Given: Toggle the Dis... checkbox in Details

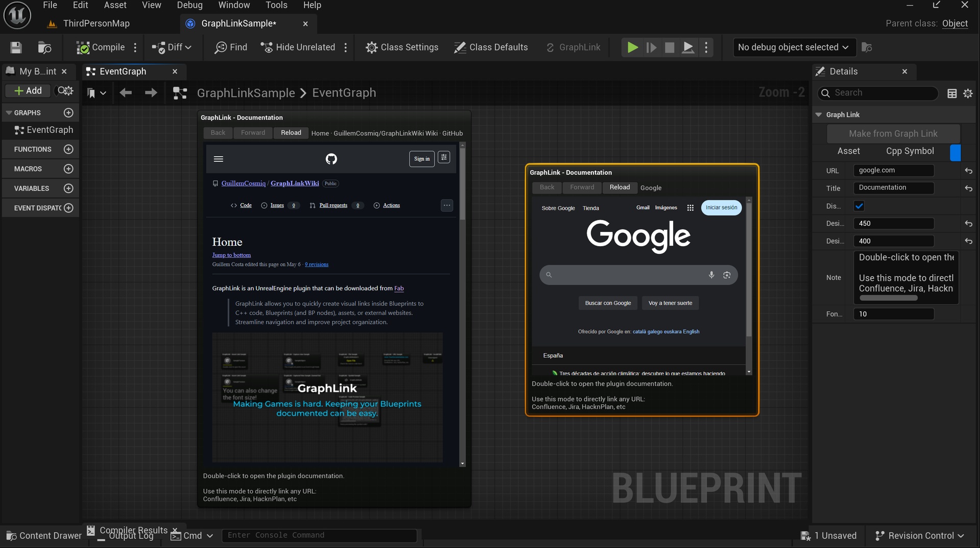Looking at the screenshot, I should (x=859, y=206).
